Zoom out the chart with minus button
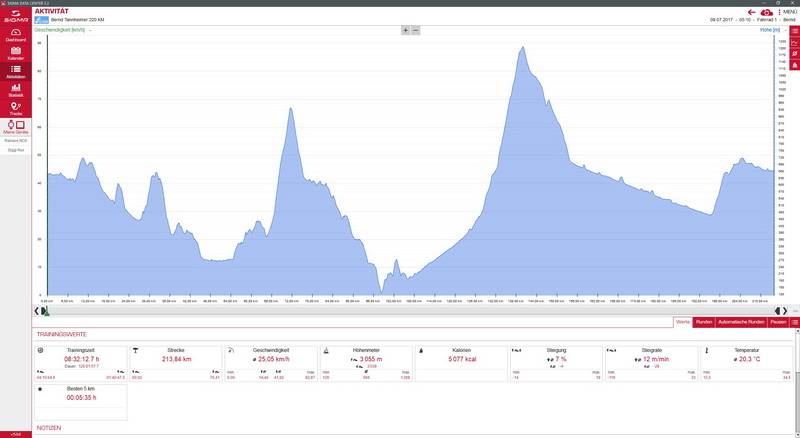Viewport: 800px width, 438px height. point(416,30)
